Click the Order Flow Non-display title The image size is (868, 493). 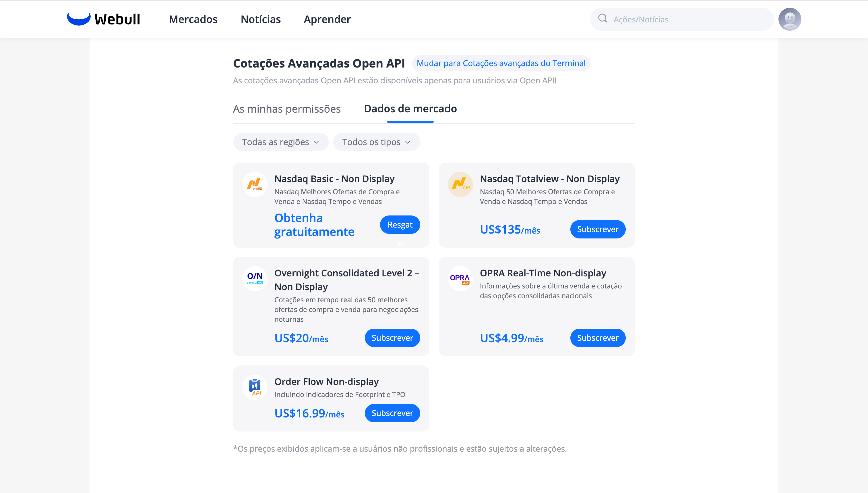[x=326, y=382]
